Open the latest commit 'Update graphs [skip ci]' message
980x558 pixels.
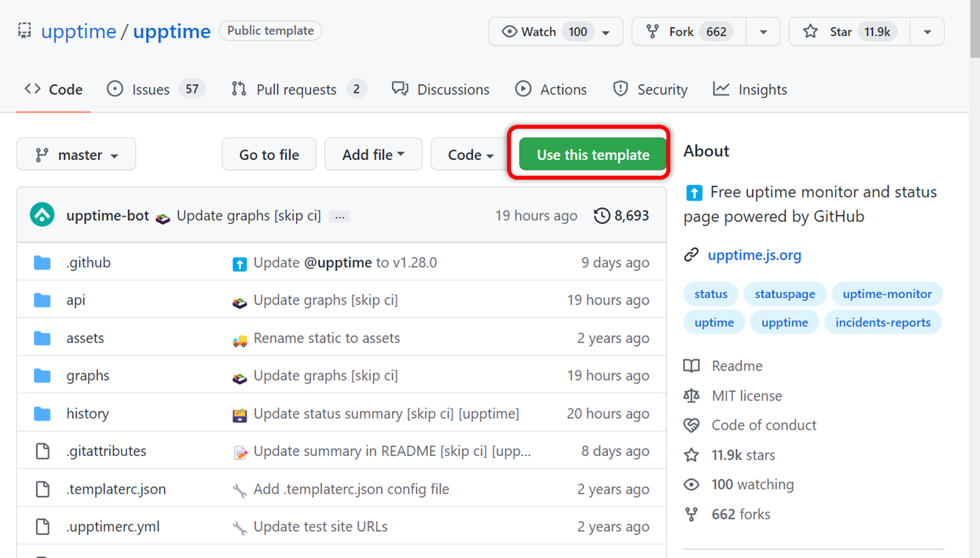point(249,216)
